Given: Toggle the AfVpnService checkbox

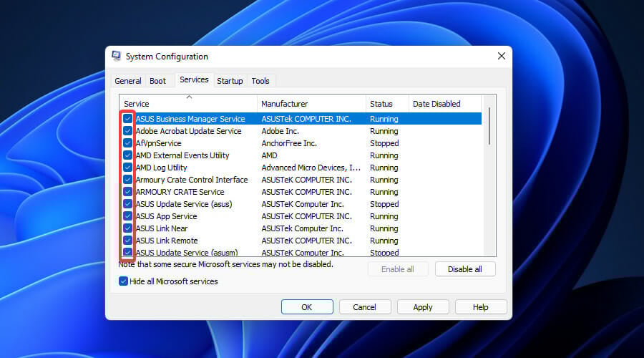Looking at the screenshot, I should (127, 143).
